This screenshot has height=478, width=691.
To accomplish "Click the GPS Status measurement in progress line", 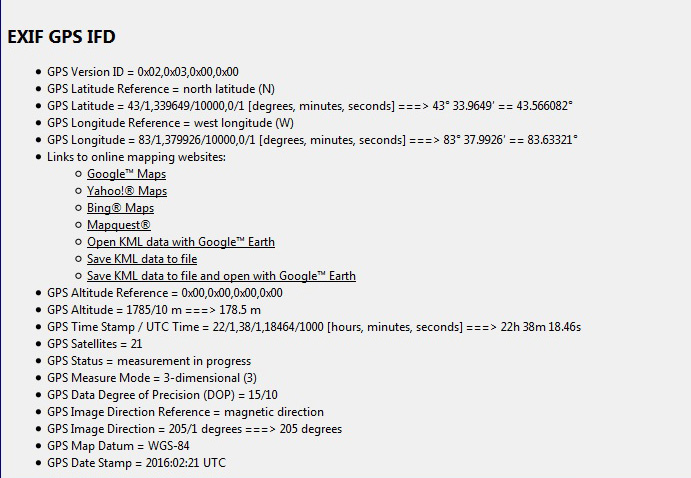I will pos(149,361).
